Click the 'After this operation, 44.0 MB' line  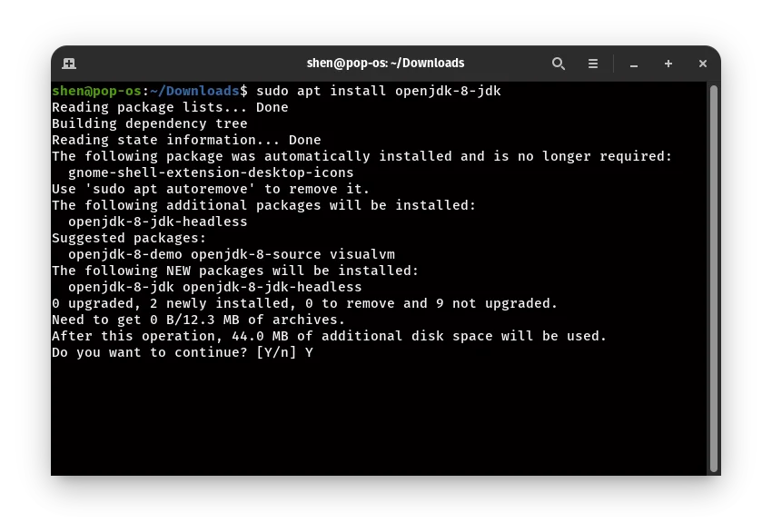[x=329, y=336]
